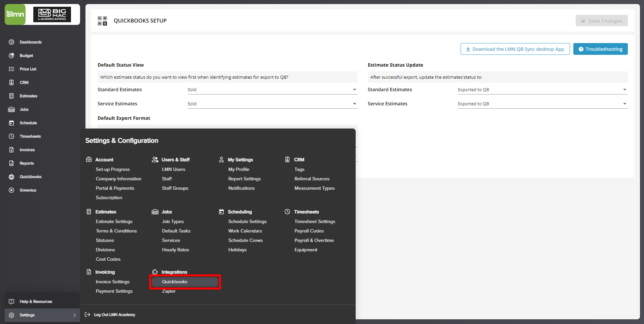Click the Reports document icon
Image resolution: width=644 pixels, height=324 pixels.
[11, 163]
